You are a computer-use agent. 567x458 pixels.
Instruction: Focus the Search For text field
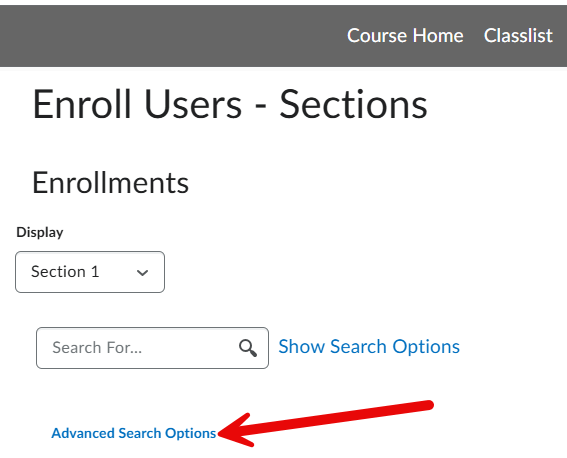tap(152, 348)
